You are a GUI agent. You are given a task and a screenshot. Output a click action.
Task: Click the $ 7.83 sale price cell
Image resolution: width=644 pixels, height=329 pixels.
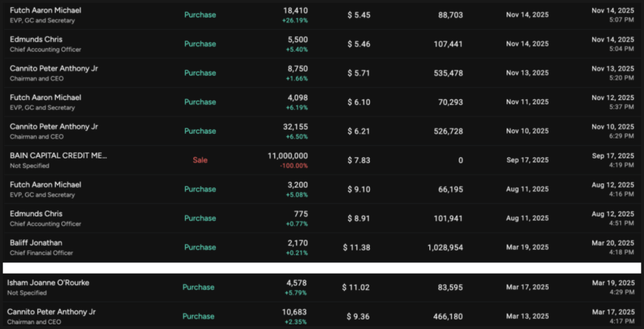(x=359, y=160)
